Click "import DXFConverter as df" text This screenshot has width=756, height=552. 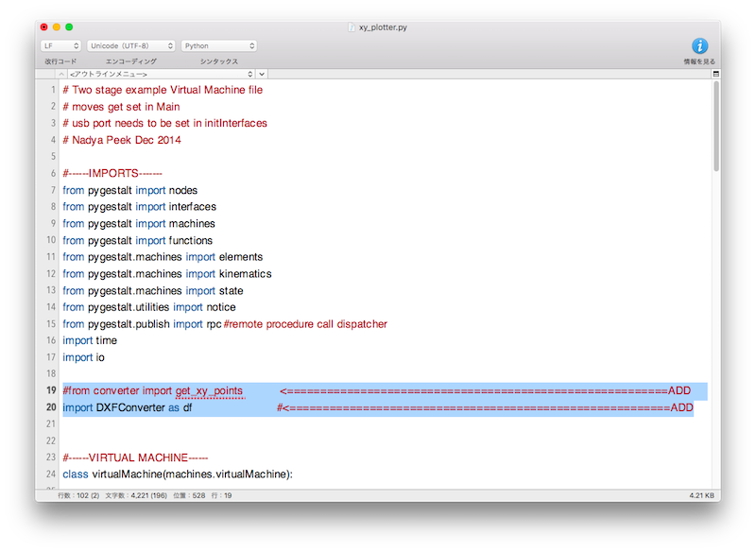pyautogui.click(x=128, y=407)
